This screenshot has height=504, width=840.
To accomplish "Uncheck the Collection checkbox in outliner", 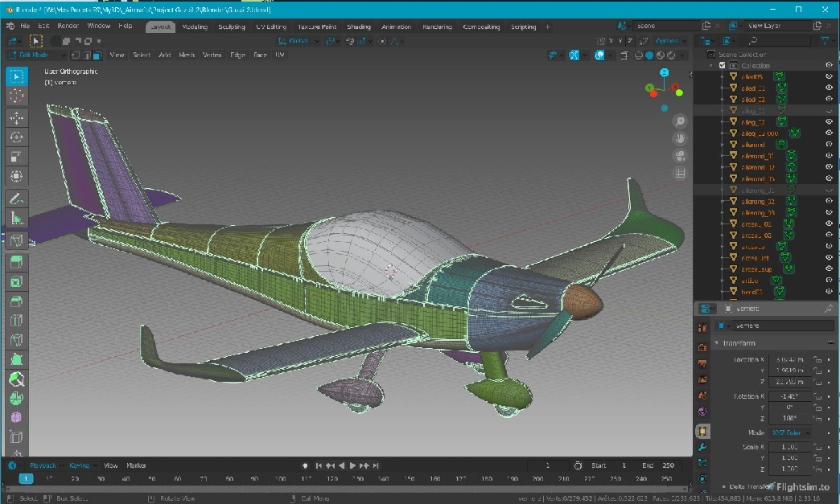I will pyautogui.click(x=722, y=66).
